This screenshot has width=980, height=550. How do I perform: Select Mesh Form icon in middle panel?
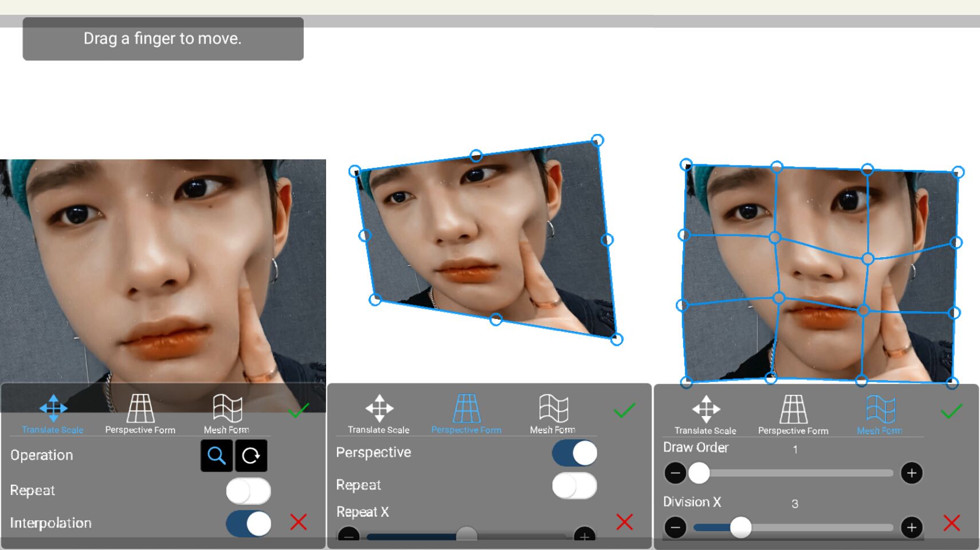(554, 408)
